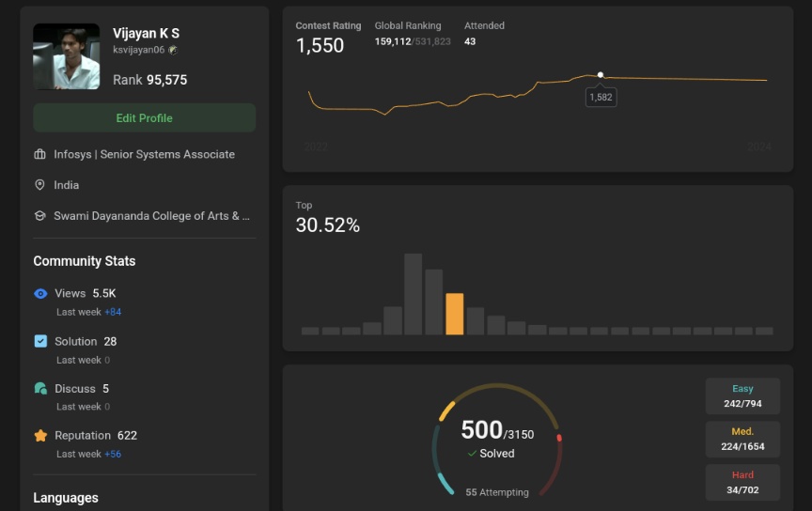Click the location pin icon beside India
Viewport: 812px width, 511px height.
pos(39,185)
